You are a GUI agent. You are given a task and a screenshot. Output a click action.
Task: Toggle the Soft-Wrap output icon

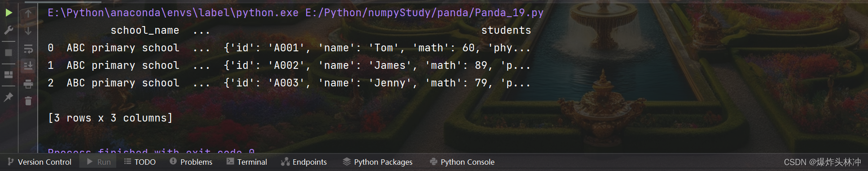28,49
